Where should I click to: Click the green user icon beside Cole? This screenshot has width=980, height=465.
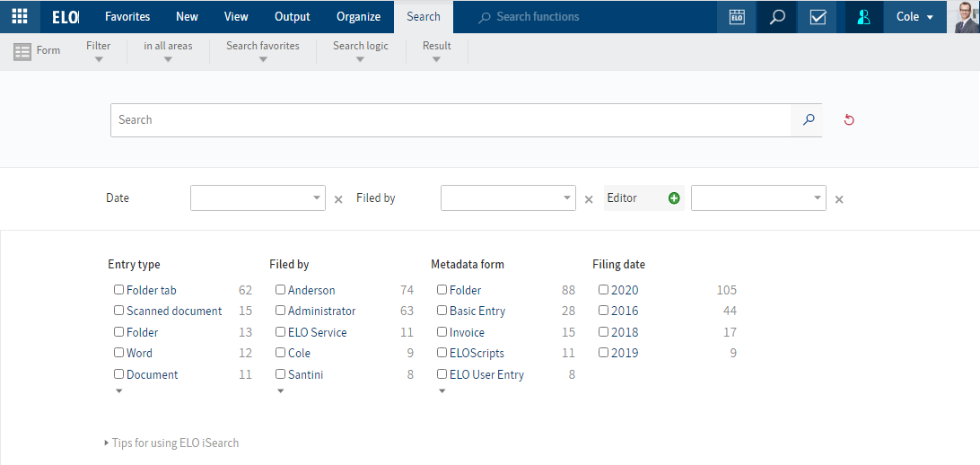tap(864, 17)
